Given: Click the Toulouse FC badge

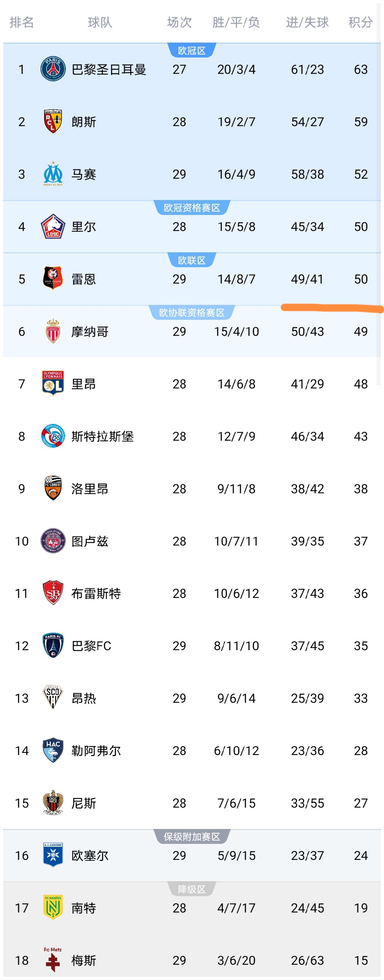Looking at the screenshot, I should click(x=53, y=541).
